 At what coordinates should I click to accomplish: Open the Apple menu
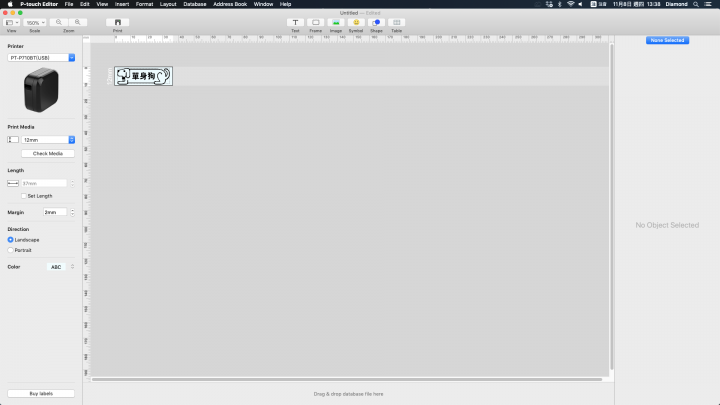10,4
